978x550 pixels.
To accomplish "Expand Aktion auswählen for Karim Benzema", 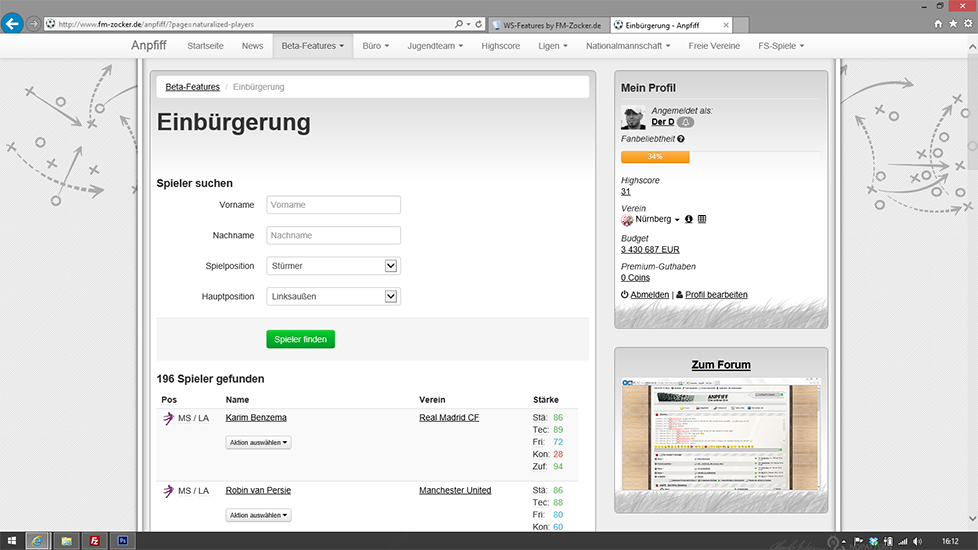I will tap(258, 442).
